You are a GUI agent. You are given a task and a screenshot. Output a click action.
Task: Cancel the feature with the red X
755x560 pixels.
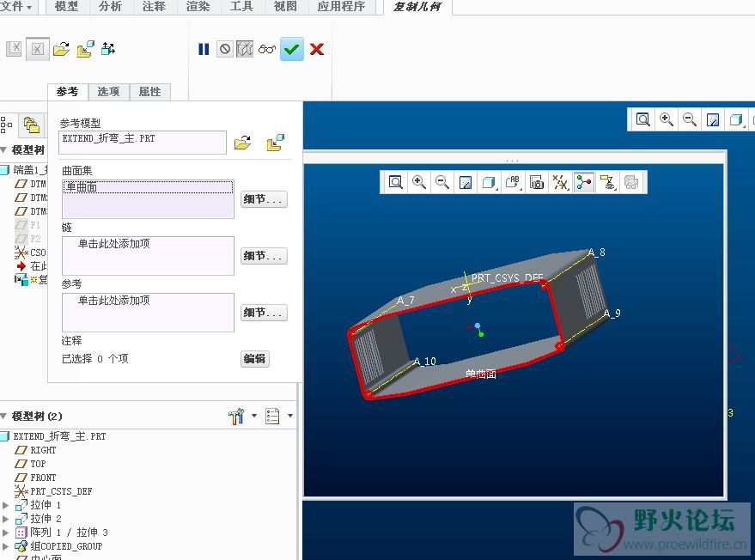[x=317, y=50]
